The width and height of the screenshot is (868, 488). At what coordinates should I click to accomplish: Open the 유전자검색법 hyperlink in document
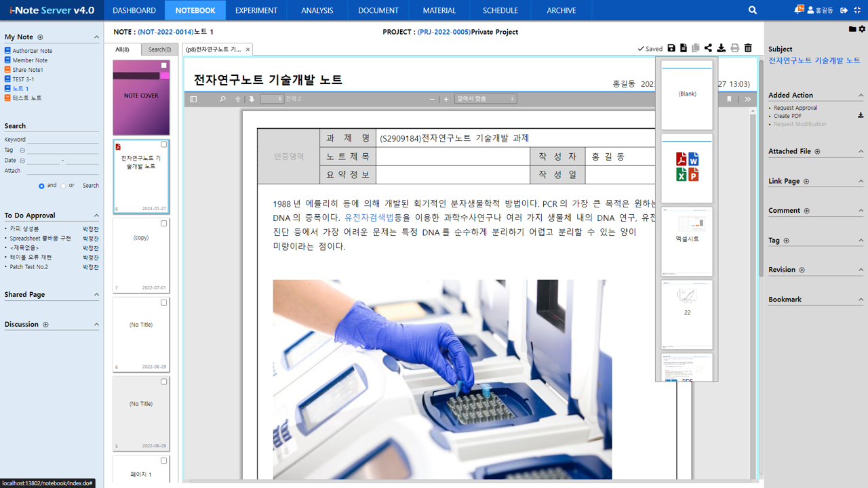point(369,218)
